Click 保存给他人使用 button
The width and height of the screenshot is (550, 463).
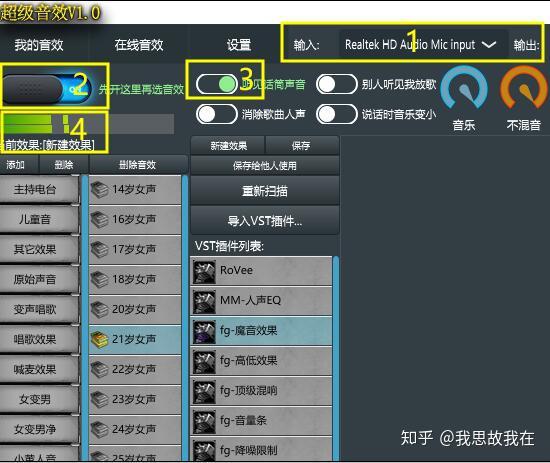(265, 165)
